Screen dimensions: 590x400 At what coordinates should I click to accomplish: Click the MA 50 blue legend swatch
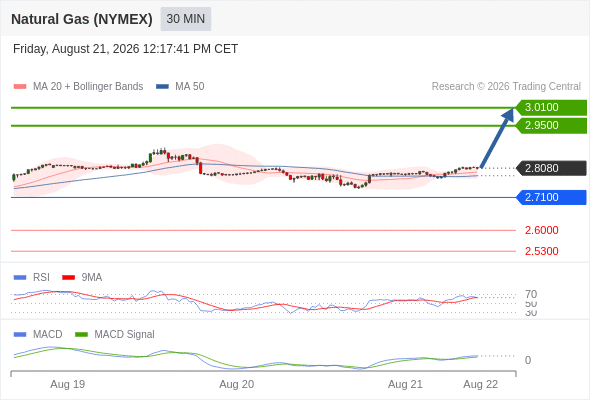pyautogui.click(x=162, y=87)
